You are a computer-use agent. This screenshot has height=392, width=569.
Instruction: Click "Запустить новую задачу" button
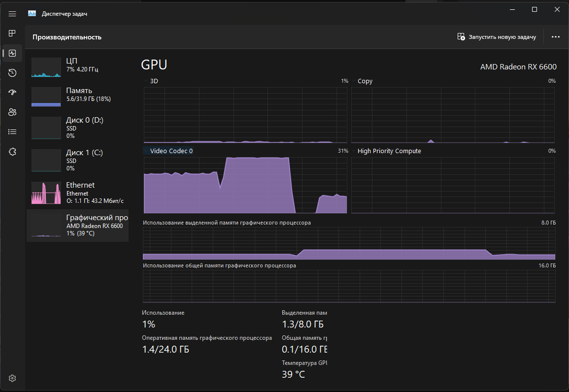click(x=497, y=37)
